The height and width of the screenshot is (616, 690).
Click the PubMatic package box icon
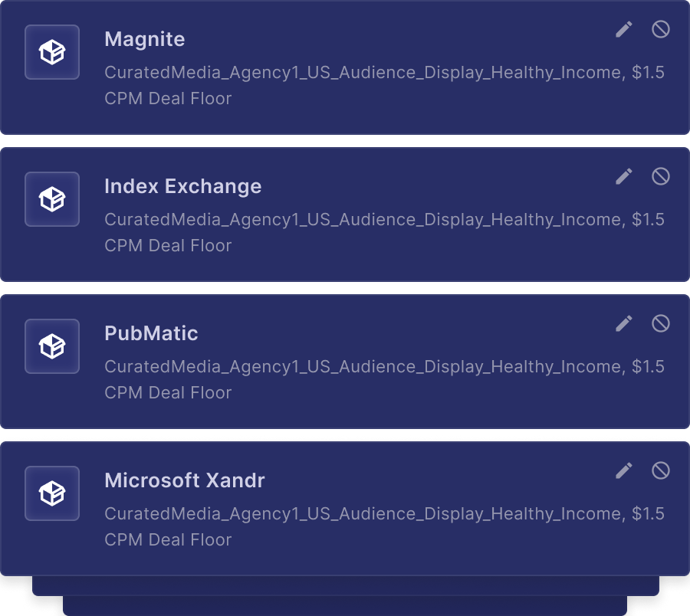[x=52, y=346]
